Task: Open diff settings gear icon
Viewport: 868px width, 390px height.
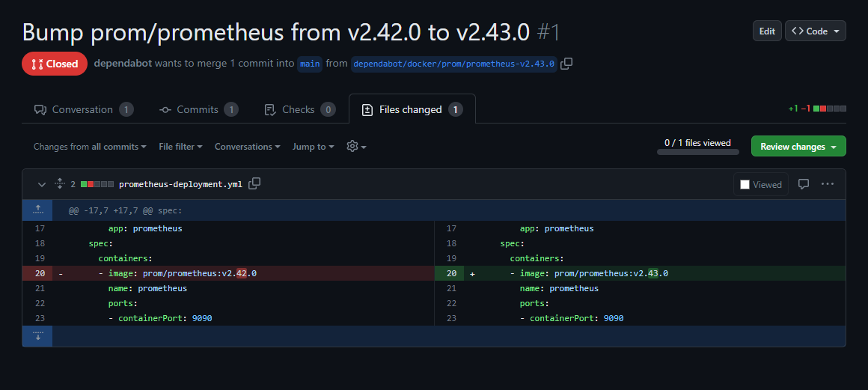Action: (x=356, y=146)
